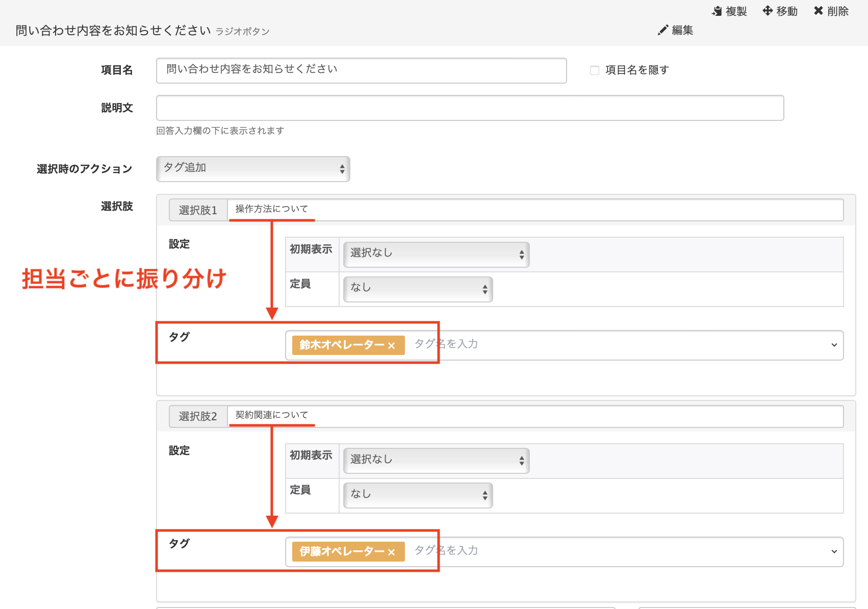Expand the tag list chevron for 選択肢1
This screenshot has height=609, width=868.
[x=834, y=345]
